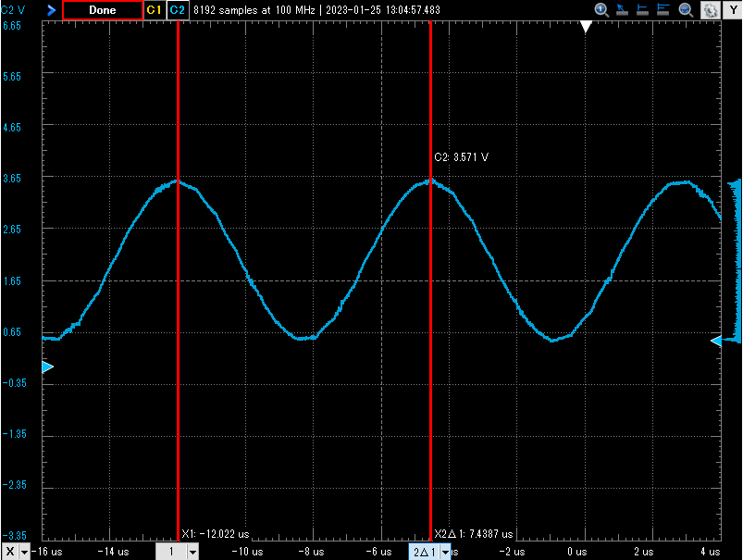Click the 1.65 vertical axis label
The height and width of the screenshot is (560, 743).
point(12,280)
